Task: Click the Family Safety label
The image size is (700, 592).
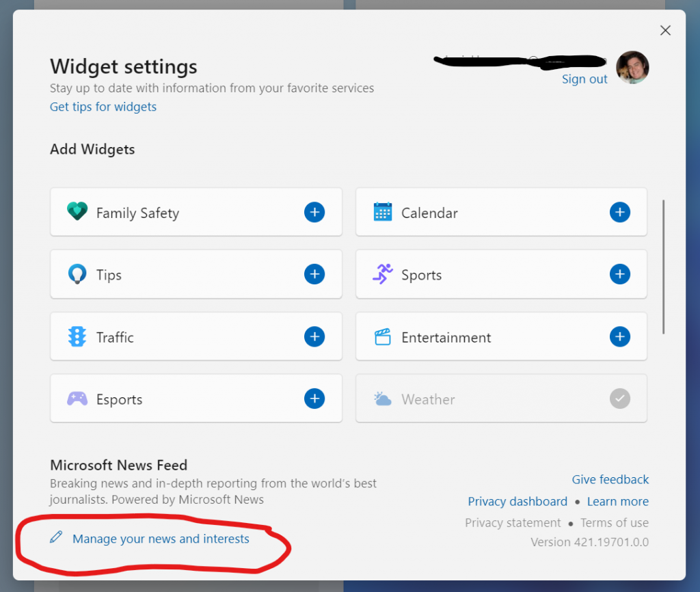Action: coord(137,213)
